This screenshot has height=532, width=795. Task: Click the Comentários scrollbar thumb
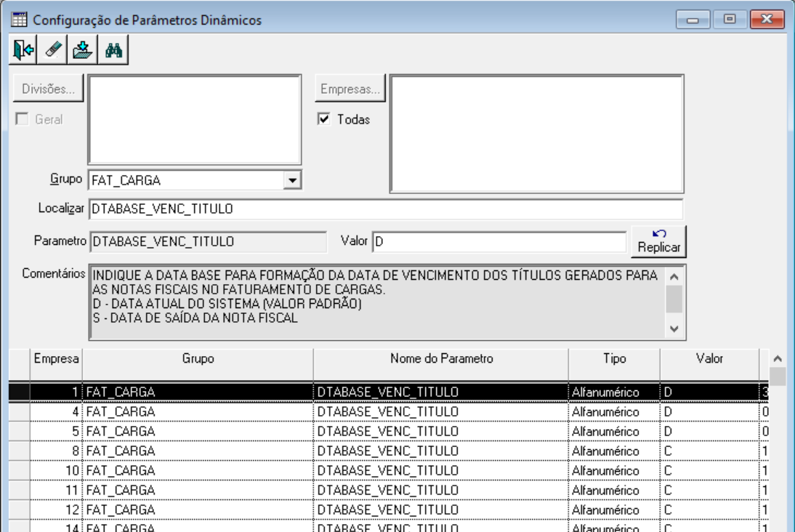pyautogui.click(x=674, y=299)
